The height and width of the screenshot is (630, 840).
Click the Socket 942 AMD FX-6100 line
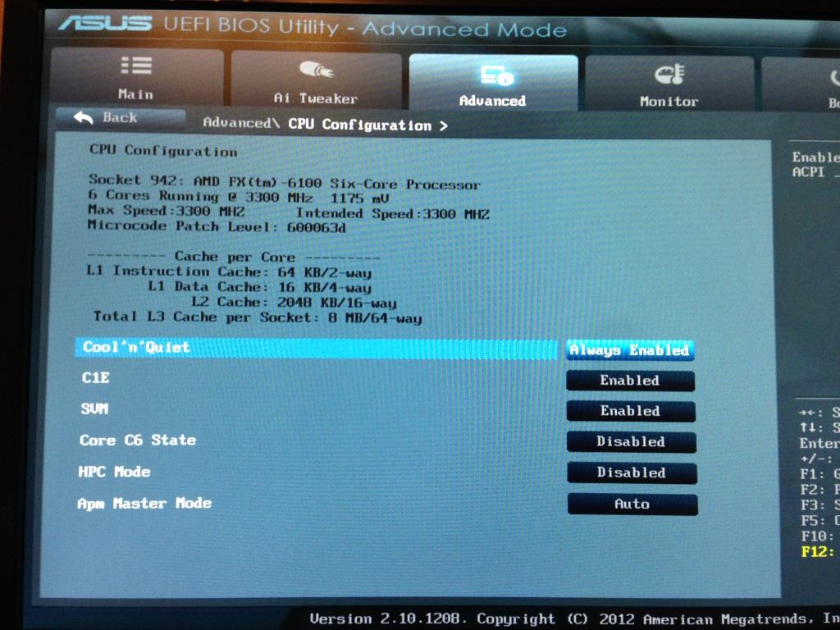point(285,181)
